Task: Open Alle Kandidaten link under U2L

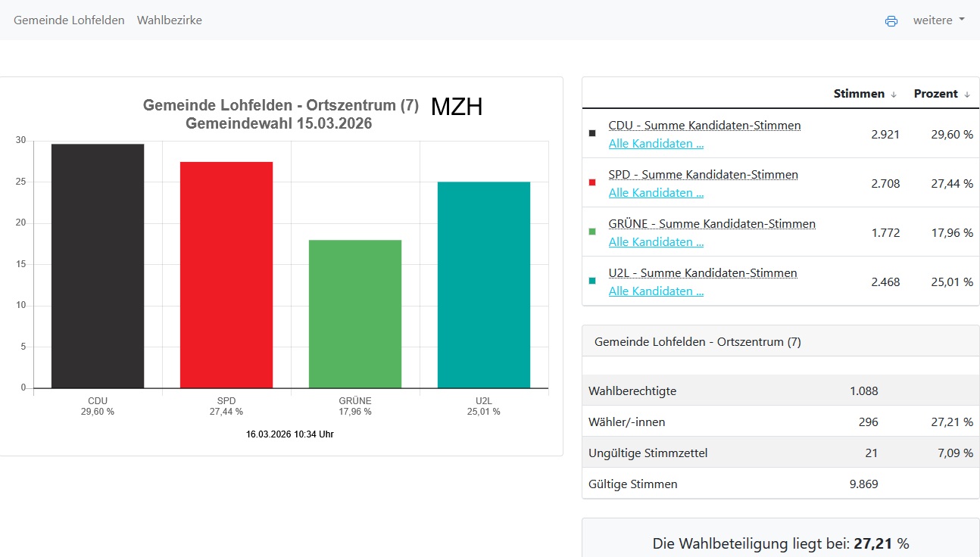Action: pyautogui.click(x=656, y=291)
